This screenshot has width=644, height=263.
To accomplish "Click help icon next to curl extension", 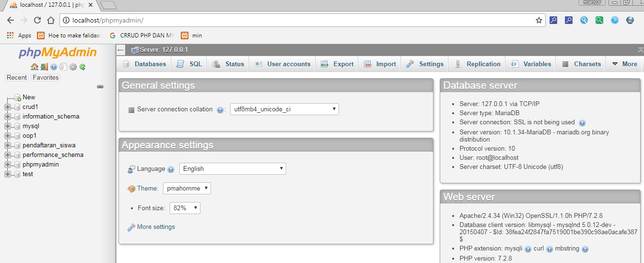I will pos(550,249).
